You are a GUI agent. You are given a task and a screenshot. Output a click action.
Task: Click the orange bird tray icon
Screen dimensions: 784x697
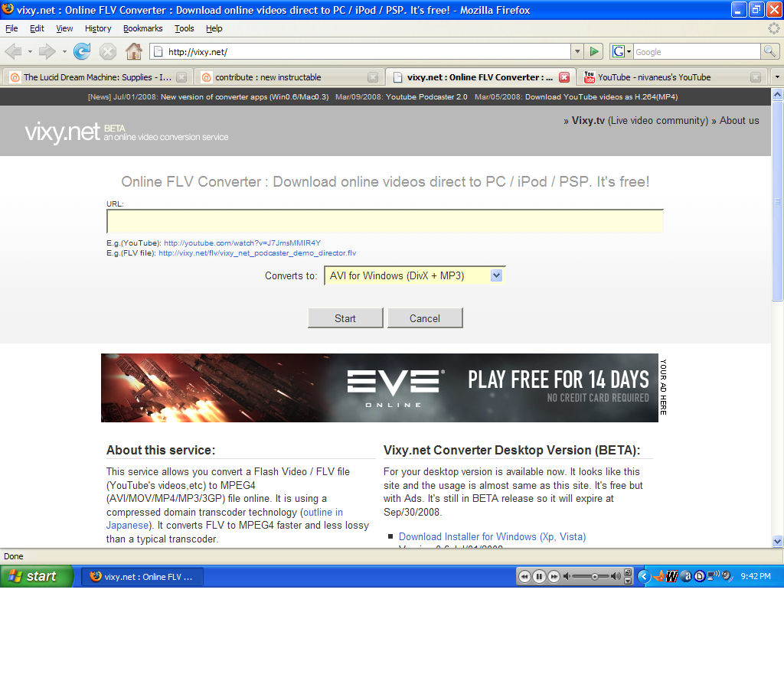pyautogui.click(x=659, y=576)
